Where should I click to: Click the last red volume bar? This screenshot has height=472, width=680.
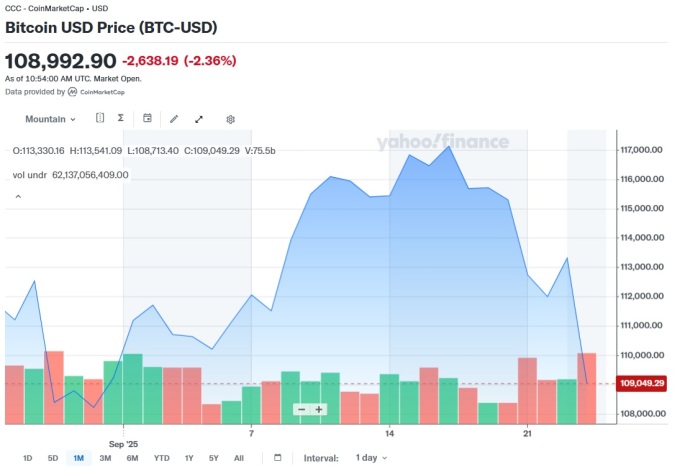coord(587,388)
